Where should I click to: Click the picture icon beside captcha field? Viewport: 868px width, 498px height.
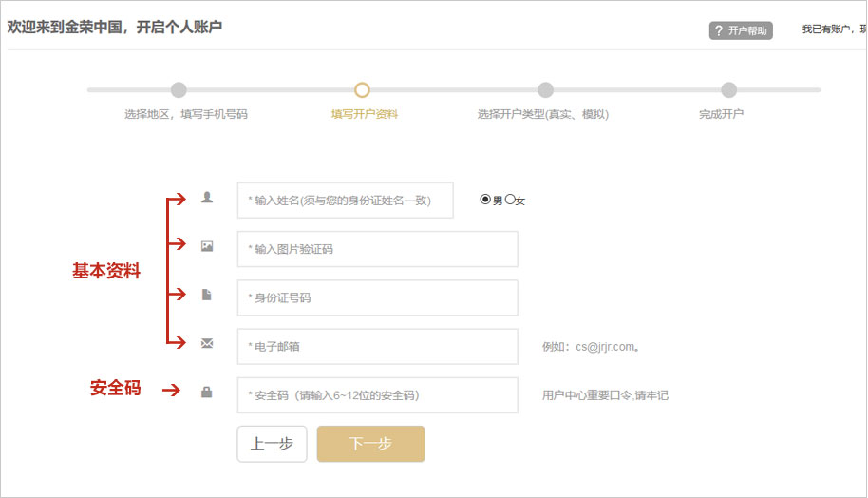point(207,246)
